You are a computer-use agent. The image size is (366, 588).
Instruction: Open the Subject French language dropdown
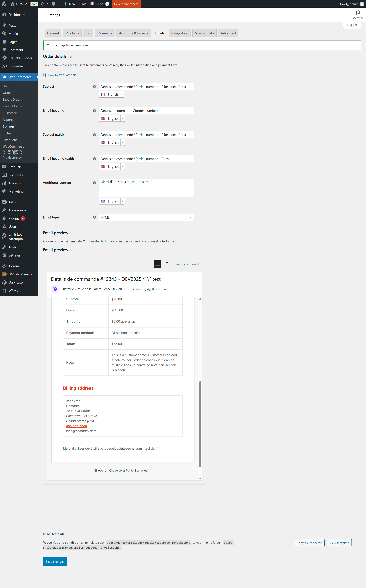[x=111, y=94]
